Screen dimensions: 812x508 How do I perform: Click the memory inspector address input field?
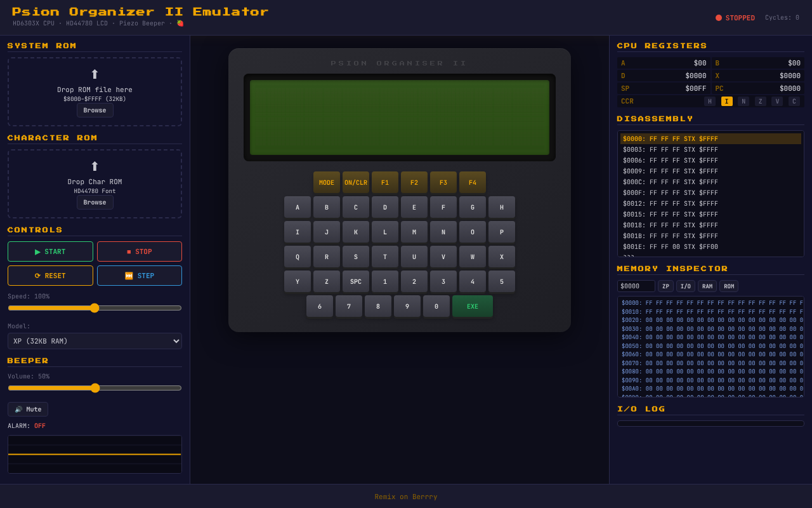(636, 286)
